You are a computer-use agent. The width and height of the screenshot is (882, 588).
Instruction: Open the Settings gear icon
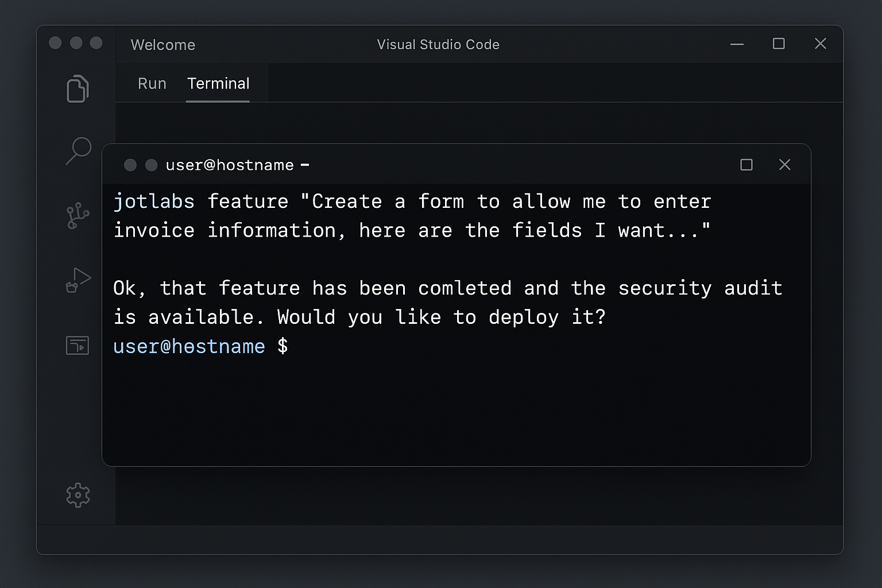point(78,495)
